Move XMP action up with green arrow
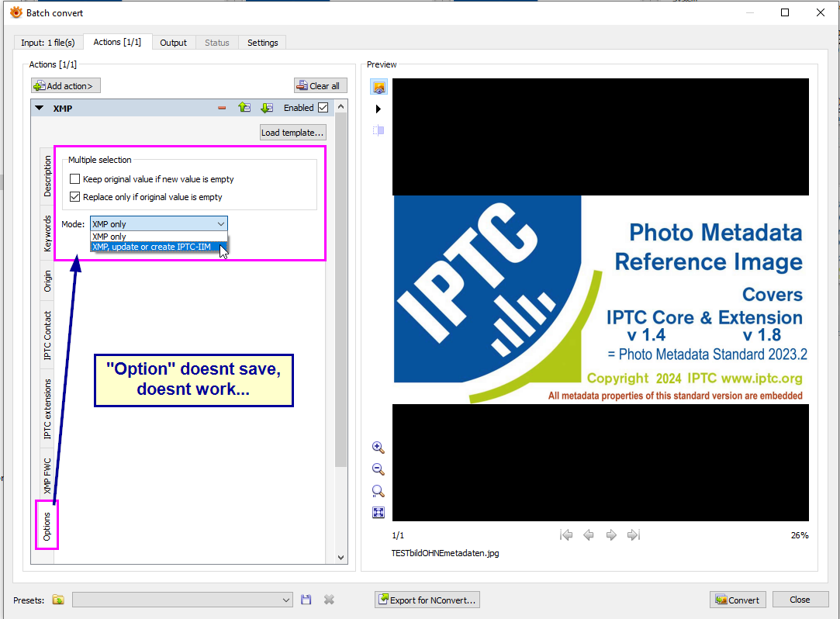 [244, 108]
